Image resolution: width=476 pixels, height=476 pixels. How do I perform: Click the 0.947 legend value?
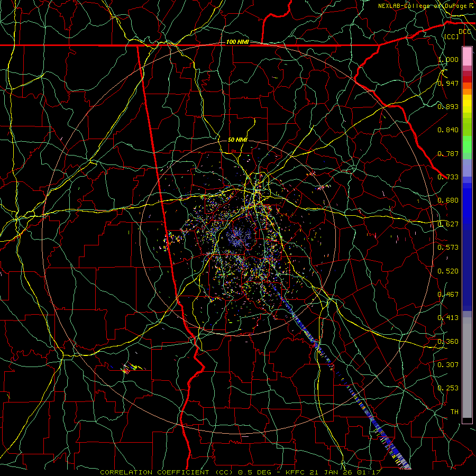tap(448, 83)
